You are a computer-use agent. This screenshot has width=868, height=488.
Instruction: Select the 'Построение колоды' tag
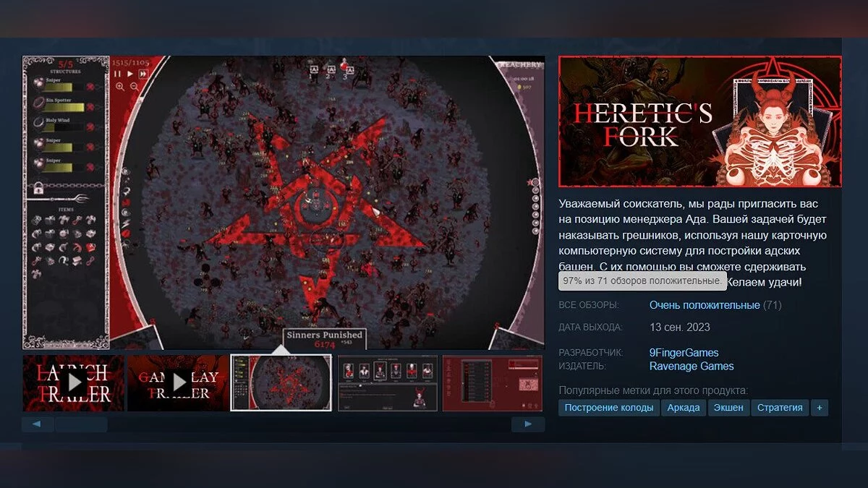[x=608, y=408]
